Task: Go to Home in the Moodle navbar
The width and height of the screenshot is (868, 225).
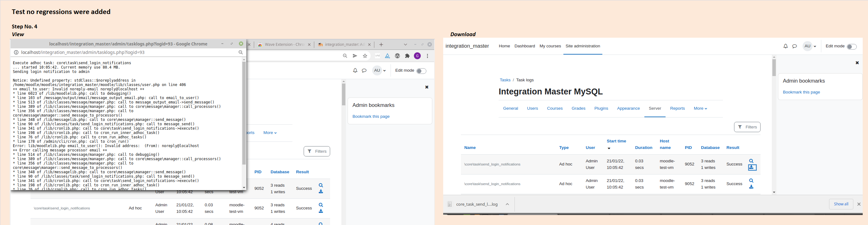Action: pos(504,46)
